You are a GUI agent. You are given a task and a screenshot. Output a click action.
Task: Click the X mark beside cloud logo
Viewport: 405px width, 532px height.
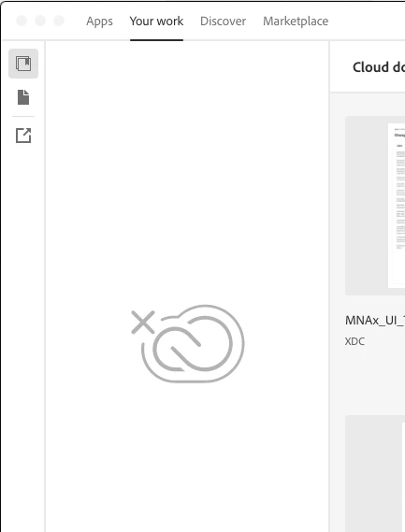[x=143, y=322]
